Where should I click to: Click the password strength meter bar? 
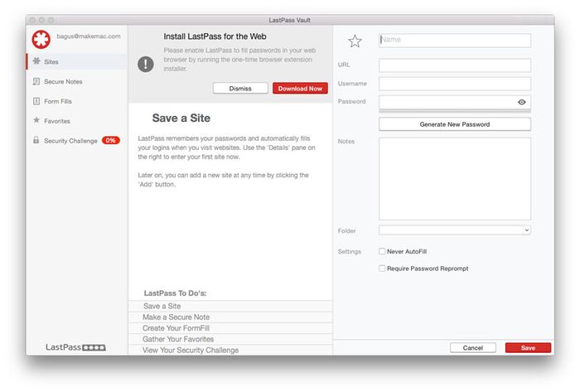point(455,111)
